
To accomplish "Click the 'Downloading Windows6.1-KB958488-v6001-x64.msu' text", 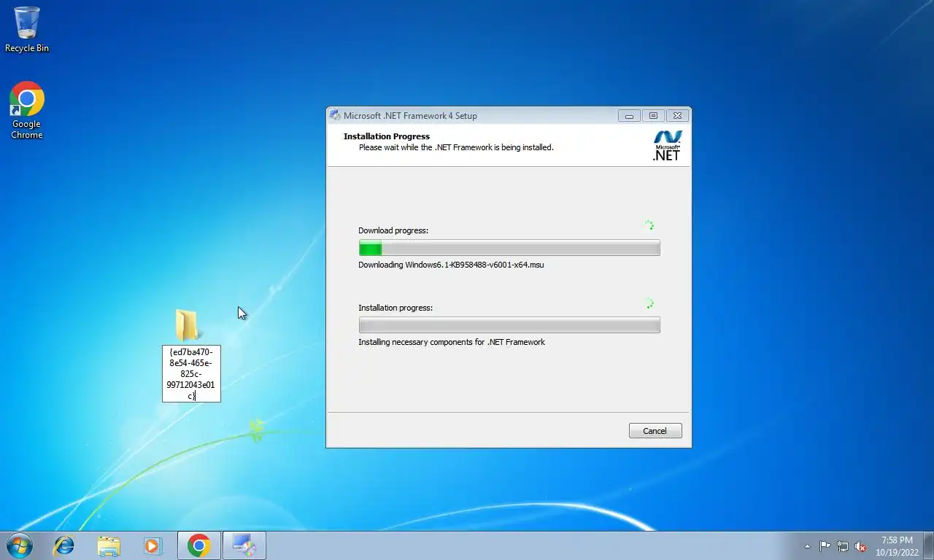I will (x=451, y=265).
